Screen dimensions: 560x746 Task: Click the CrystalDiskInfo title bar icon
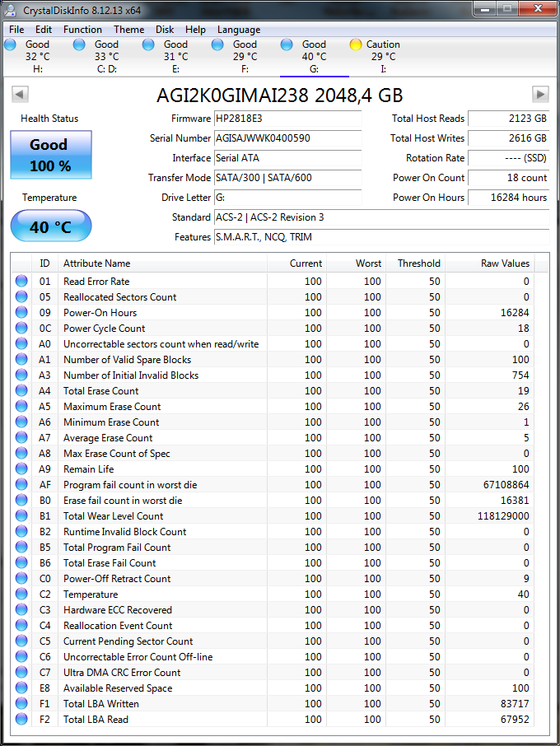click(x=10, y=10)
